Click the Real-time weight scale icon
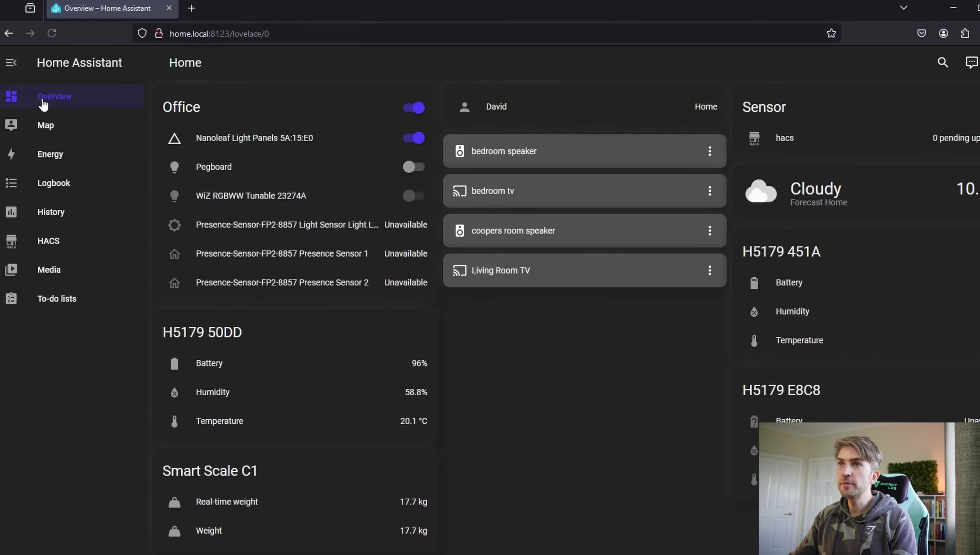This screenshot has width=980, height=555. pyautogui.click(x=174, y=502)
